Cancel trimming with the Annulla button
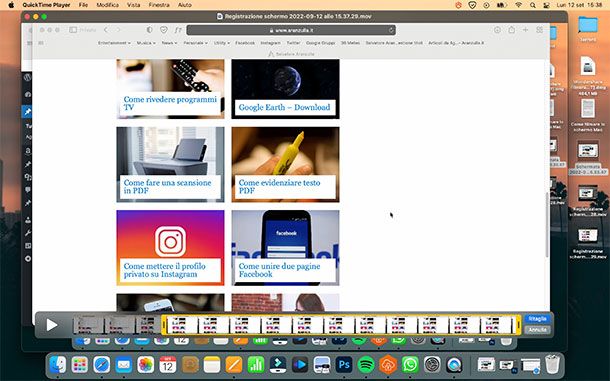Screen dimensions: 610x381 537,330
